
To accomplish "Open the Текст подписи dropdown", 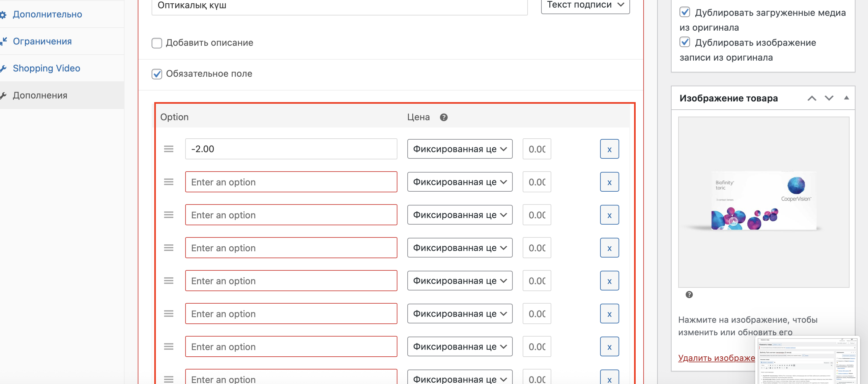I will click(x=585, y=5).
